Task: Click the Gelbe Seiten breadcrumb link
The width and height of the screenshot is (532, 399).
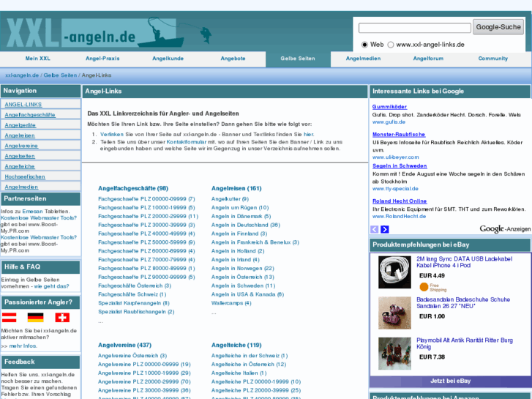Action: (61, 75)
